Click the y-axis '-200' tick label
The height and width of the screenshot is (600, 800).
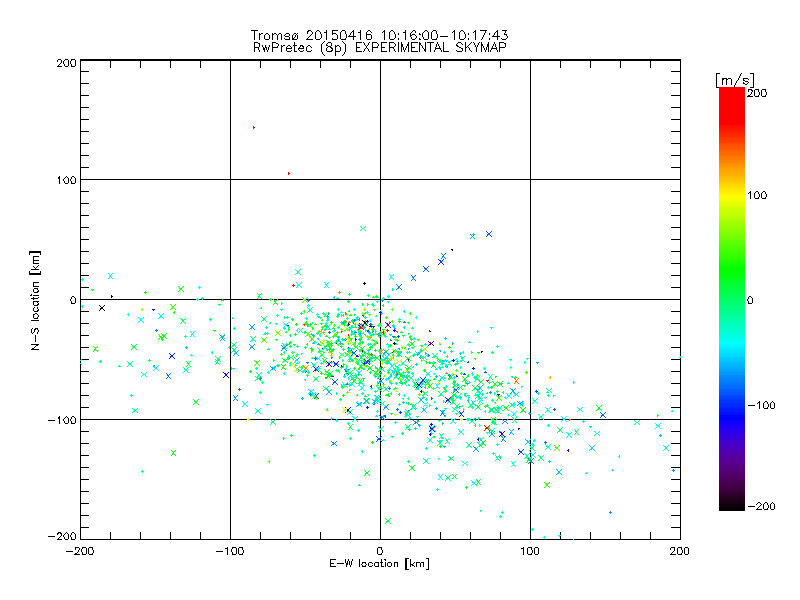pos(62,536)
